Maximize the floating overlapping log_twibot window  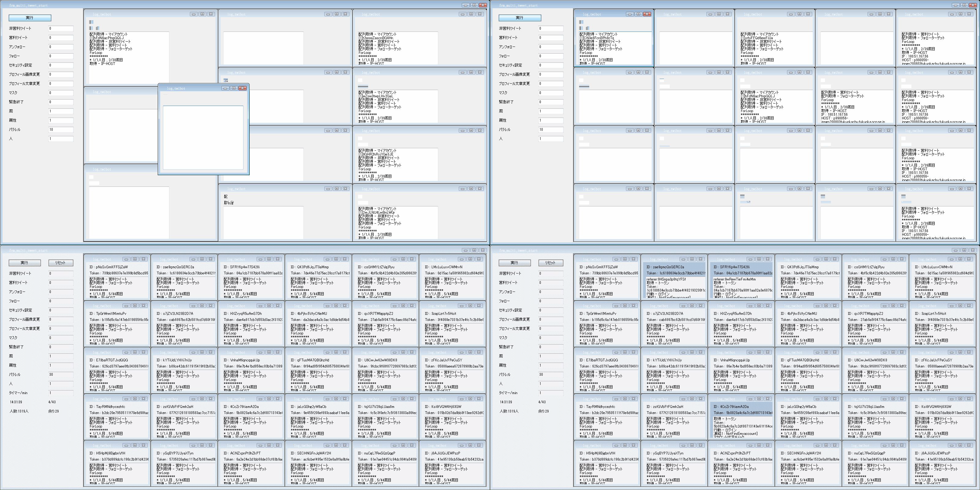click(234, 88)
